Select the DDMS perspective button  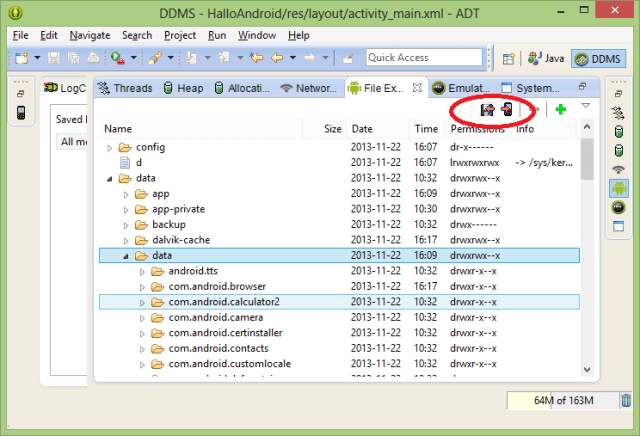click(x=598, y=59)
